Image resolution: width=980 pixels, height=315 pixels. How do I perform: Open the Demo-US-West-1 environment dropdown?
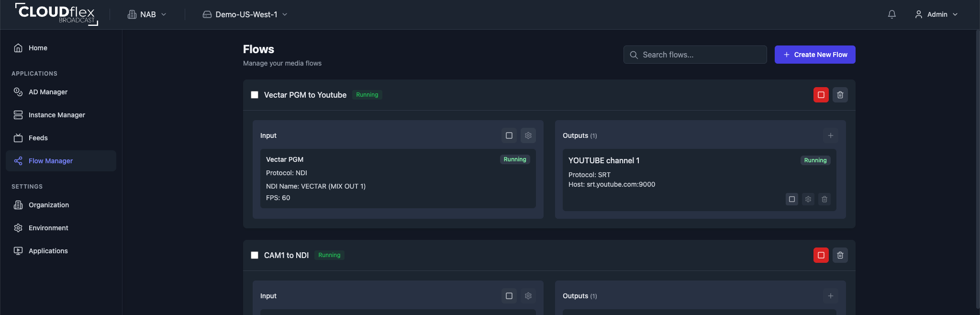(245, 14)
